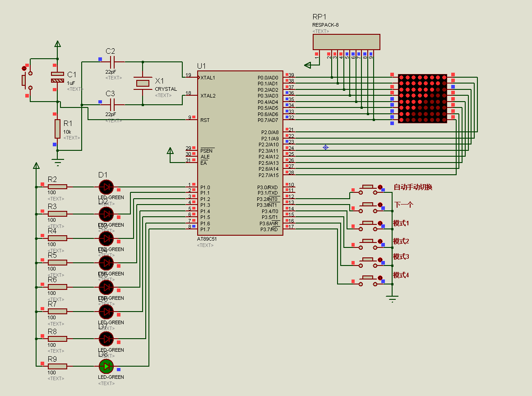Image resolution: width=532 pixels, height=396 pixels.
Task: Click the 8x8 red LED matrix display
Action: (422, 98)
